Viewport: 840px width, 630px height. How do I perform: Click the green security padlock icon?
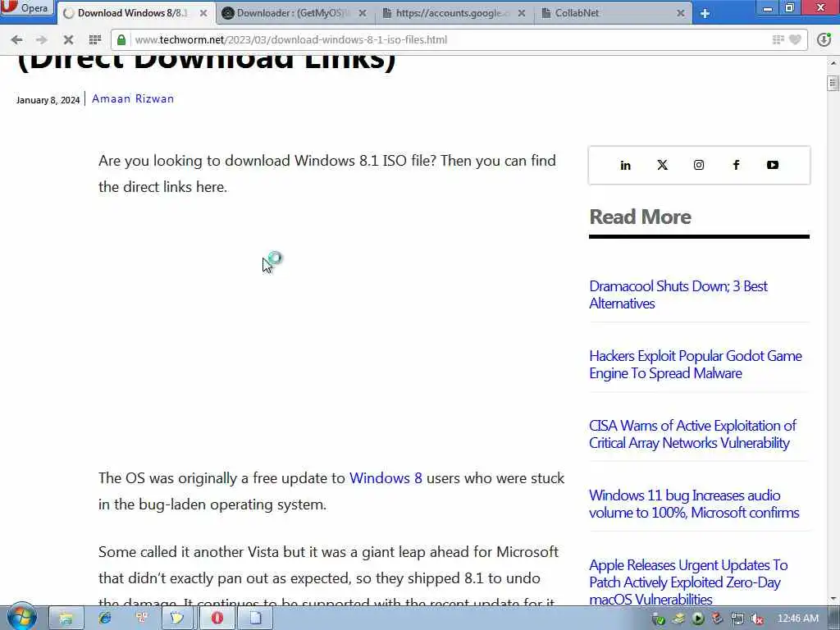121,39
